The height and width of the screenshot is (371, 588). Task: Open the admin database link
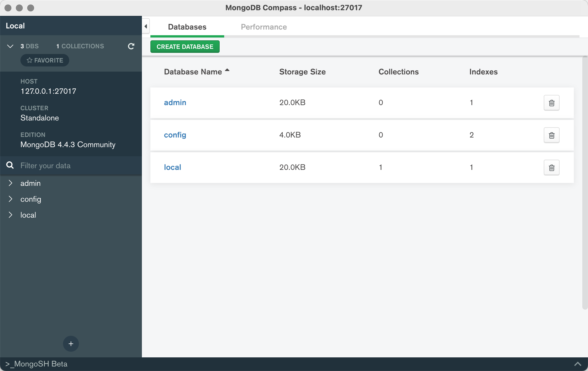tap(175, 103)
